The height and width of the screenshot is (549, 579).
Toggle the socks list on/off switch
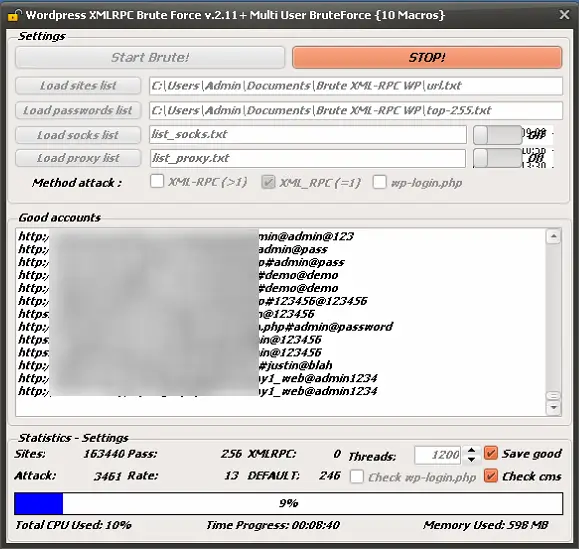[497, 135]
